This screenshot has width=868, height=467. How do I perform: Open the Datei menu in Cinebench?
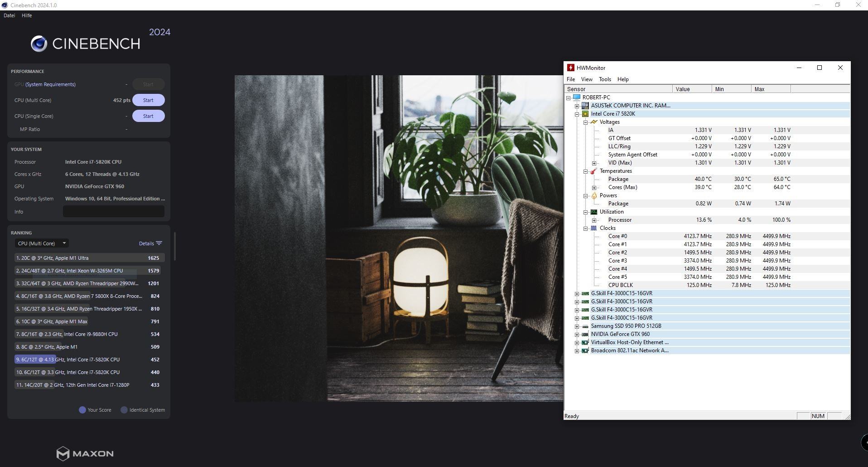tap(9, 15)
